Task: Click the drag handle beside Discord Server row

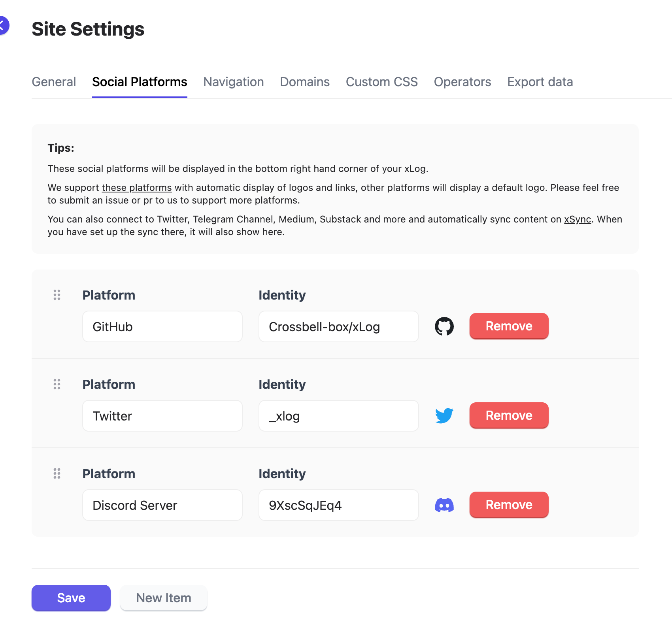Action: click(57, 473)
